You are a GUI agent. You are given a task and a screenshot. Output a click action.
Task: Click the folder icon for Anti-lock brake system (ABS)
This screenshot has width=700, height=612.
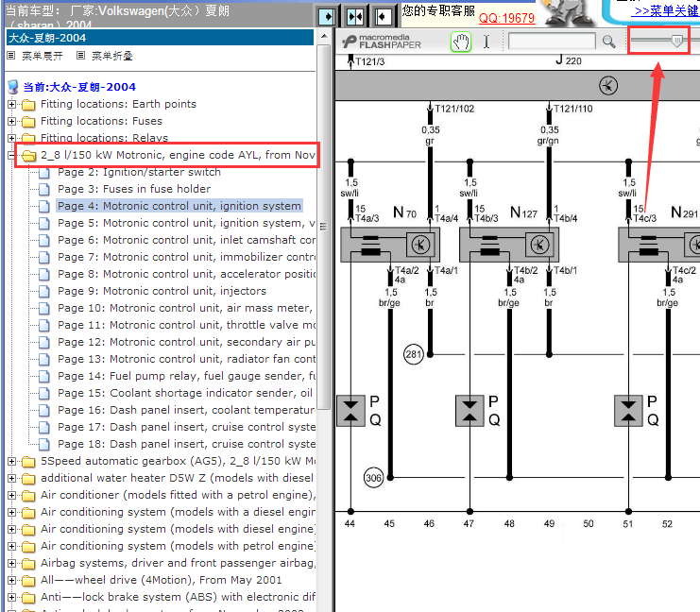click(28, 597)
